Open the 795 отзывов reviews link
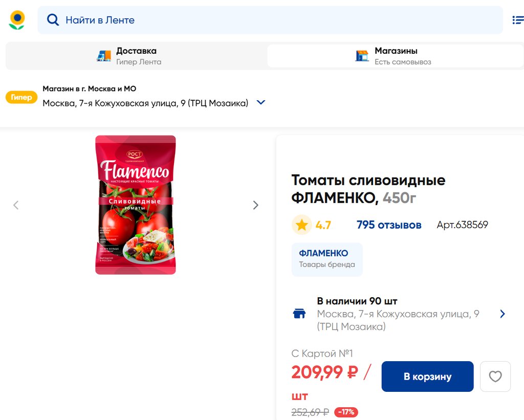This screenshot has width=524, height=420. tap(389, 225)
